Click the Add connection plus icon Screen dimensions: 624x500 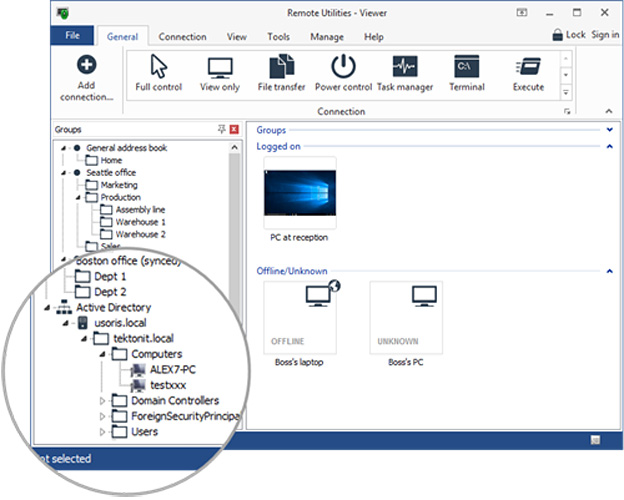coord(86,65)
